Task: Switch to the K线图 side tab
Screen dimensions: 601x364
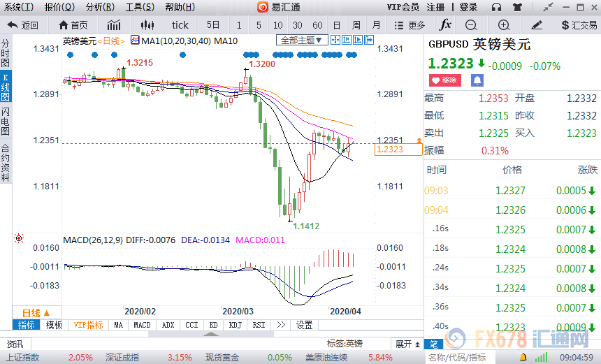Action: click(6, 87)
